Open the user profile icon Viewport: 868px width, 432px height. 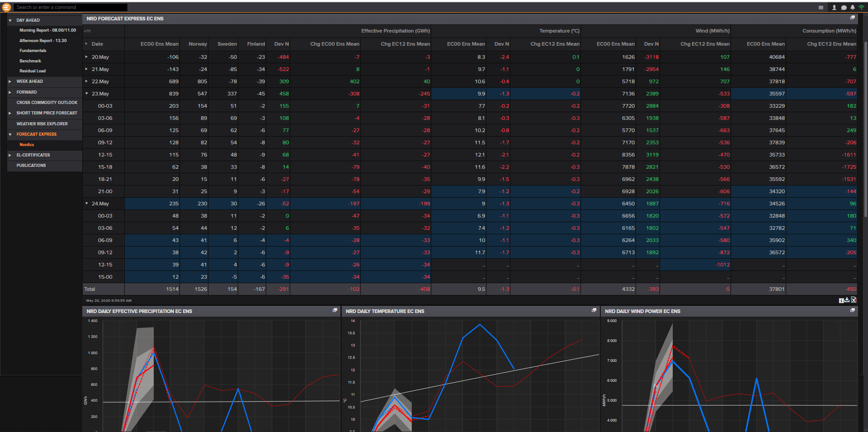[x=834, y=7]
